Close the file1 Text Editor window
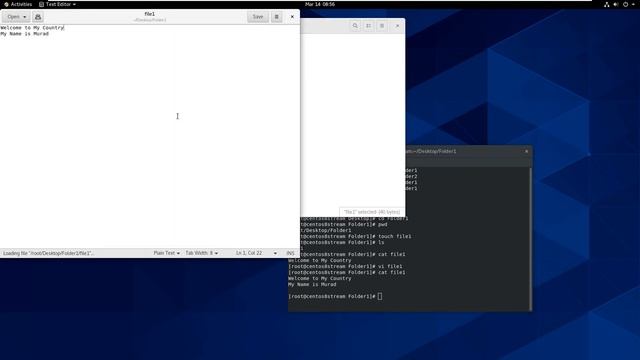Screen dimensions: 640x360 [x=292, y=17]
